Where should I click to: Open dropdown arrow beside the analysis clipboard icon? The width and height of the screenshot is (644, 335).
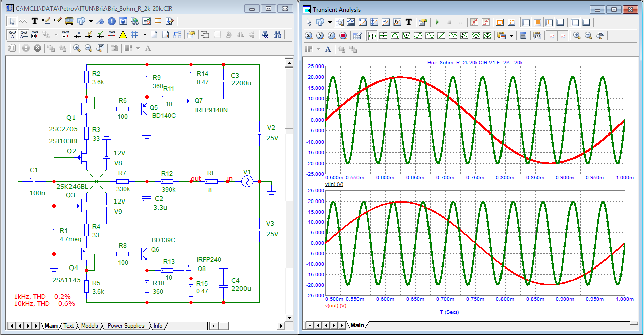pos(511,36)
